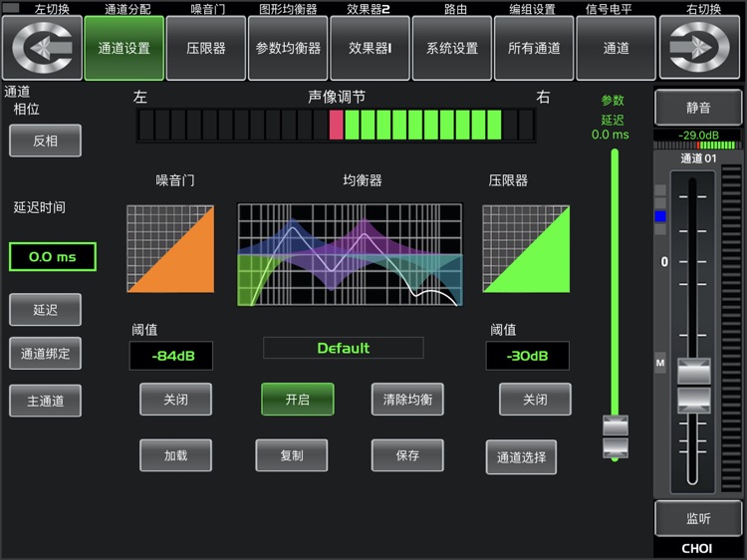
Task: Click the delay time 0.0 ms field
Action: click(53, 257)
